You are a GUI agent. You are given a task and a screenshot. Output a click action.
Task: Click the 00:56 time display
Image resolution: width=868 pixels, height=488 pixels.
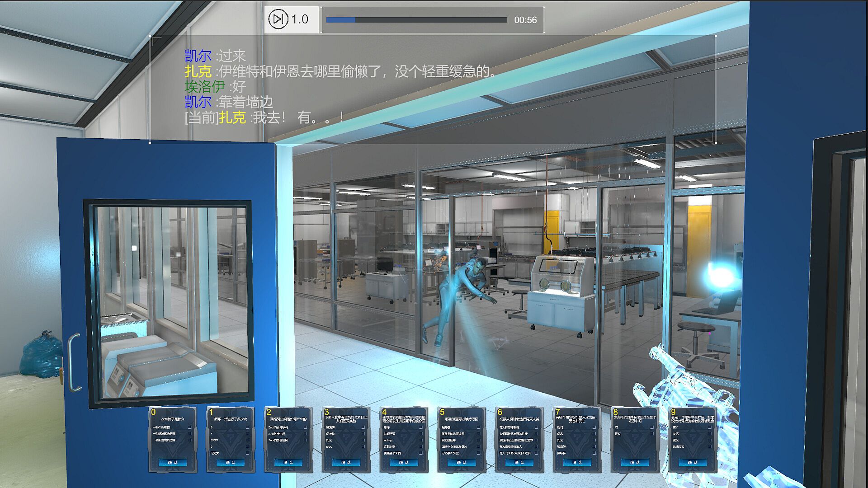(525, 20)
